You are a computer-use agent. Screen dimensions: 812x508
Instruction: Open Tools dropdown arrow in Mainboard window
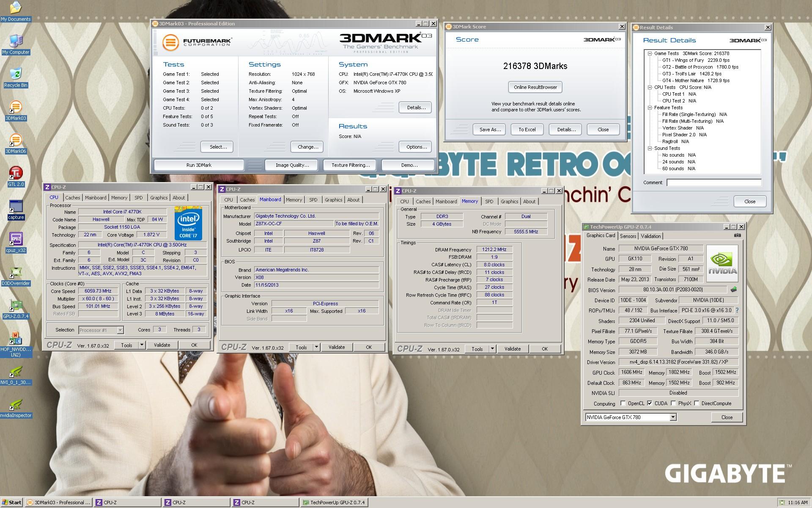[x=317, y=347]
